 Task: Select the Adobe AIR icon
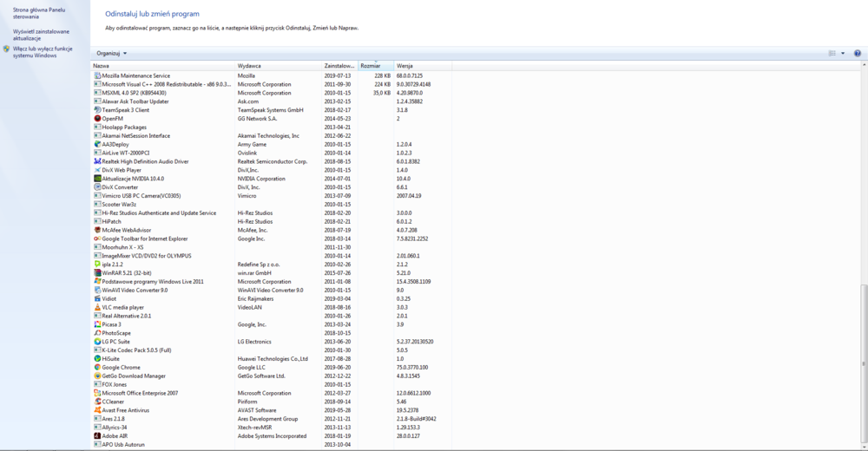tap(97, 436)
